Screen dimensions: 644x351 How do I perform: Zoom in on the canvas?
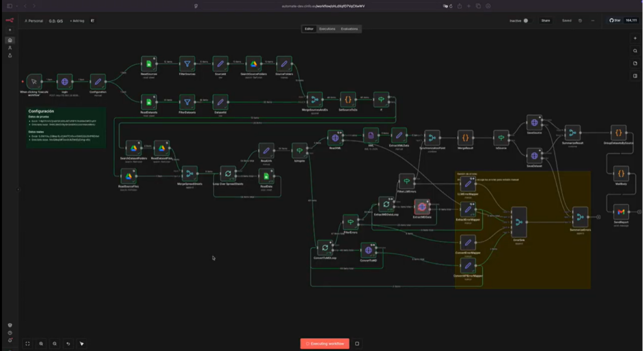42,343
